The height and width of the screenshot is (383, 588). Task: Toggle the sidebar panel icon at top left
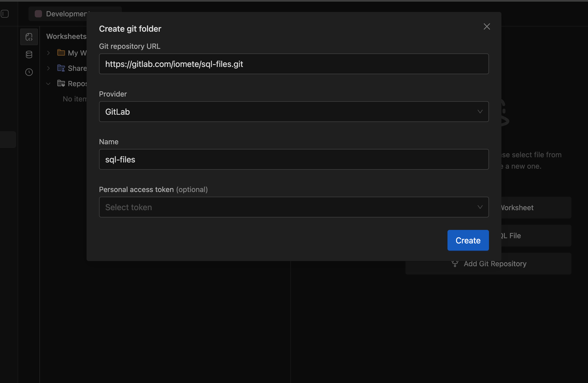pyautogui.click(x=4, y=14)
